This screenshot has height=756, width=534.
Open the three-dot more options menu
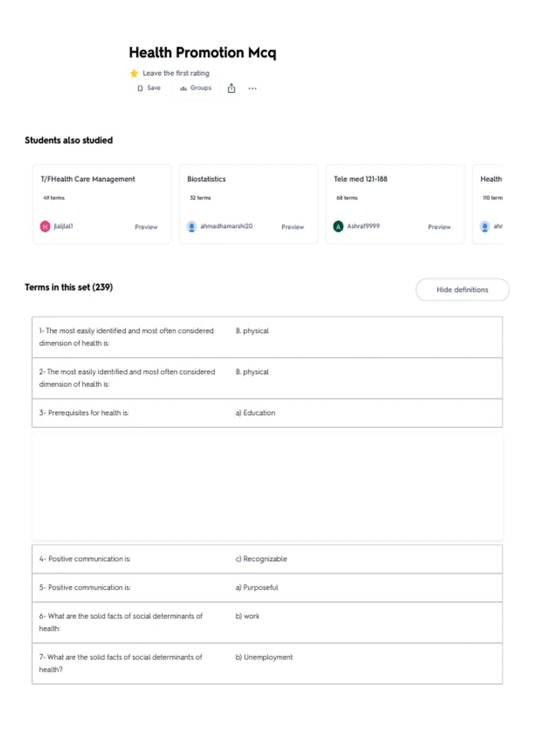(x=252, y=88)
